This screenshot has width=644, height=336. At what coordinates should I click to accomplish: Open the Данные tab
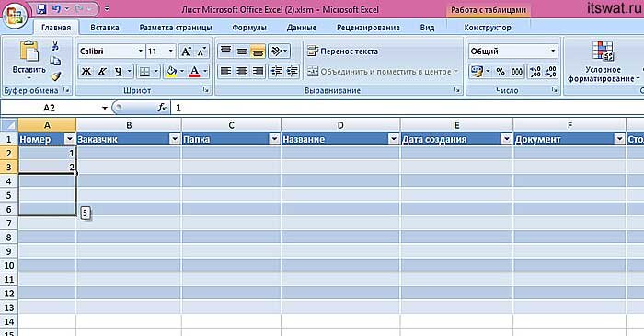point(302,28)
